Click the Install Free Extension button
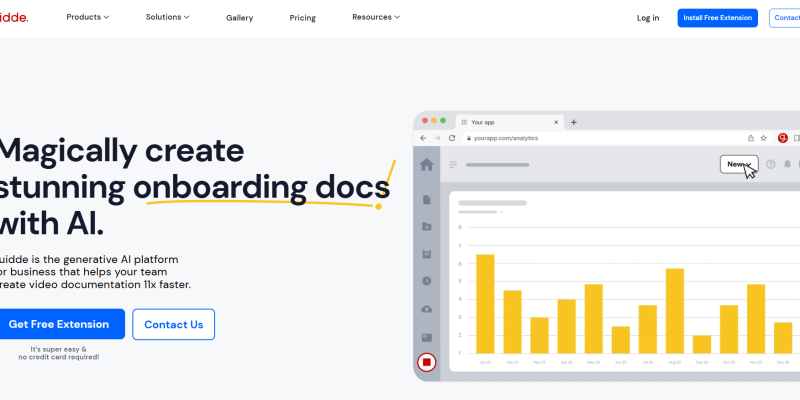 pyautogui.click(x=717, y=18)
